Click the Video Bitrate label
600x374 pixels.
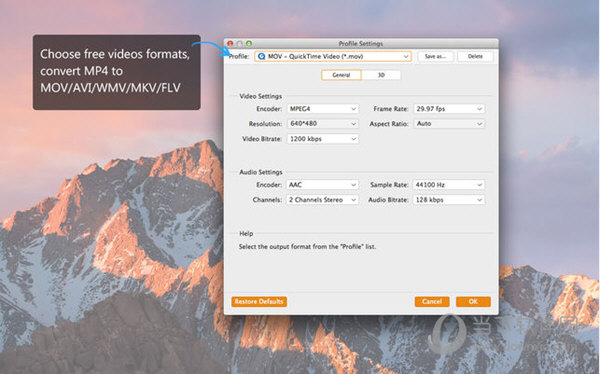click(262, 139)
